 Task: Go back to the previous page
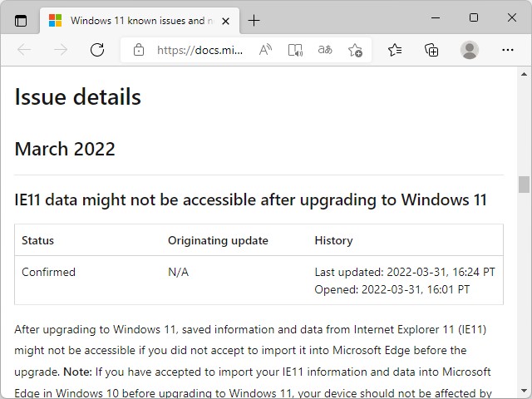[24, 50]
